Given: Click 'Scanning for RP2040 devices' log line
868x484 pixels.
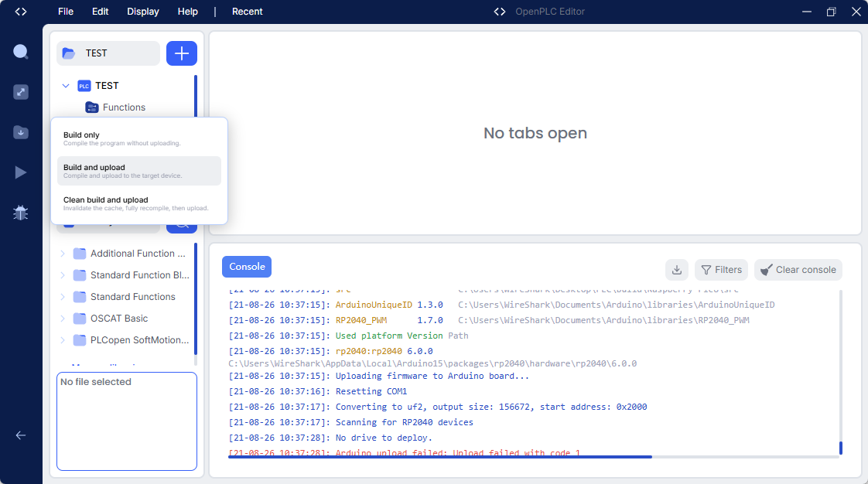Looking at the screenshot, I should pos(351,423).
